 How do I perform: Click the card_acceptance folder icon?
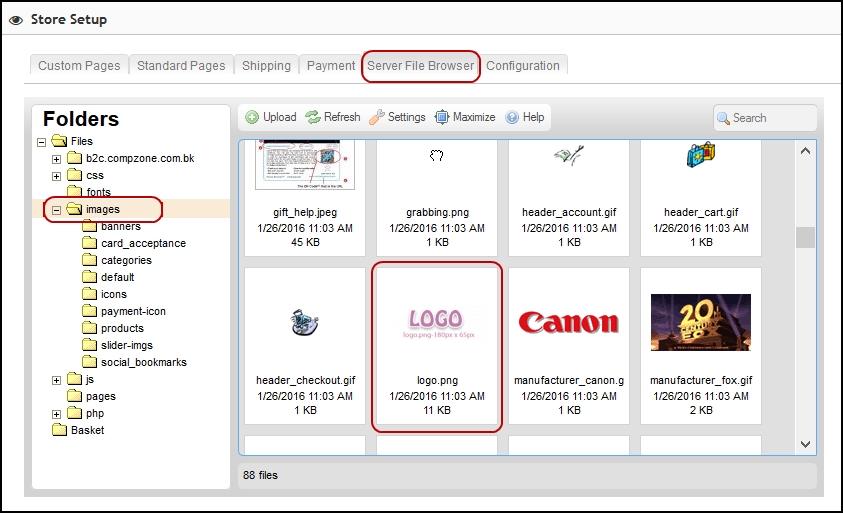[89, 243]
